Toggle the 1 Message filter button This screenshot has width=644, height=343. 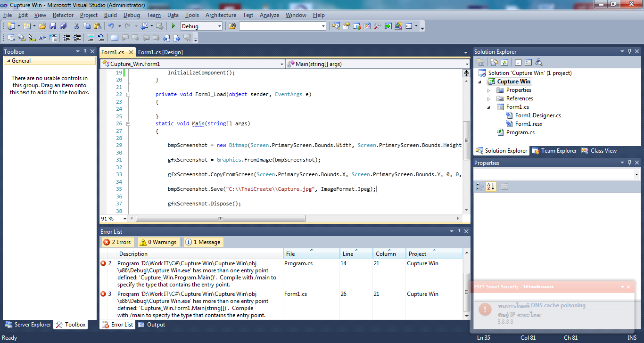pos(203,242)
